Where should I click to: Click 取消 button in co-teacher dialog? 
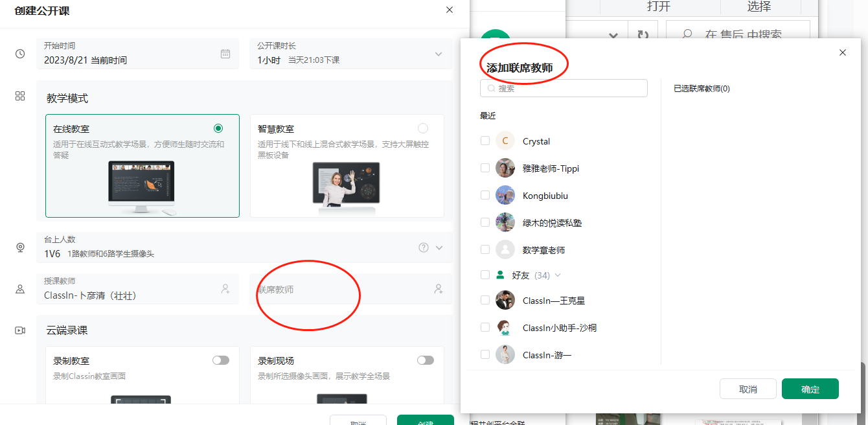[748, 389]
